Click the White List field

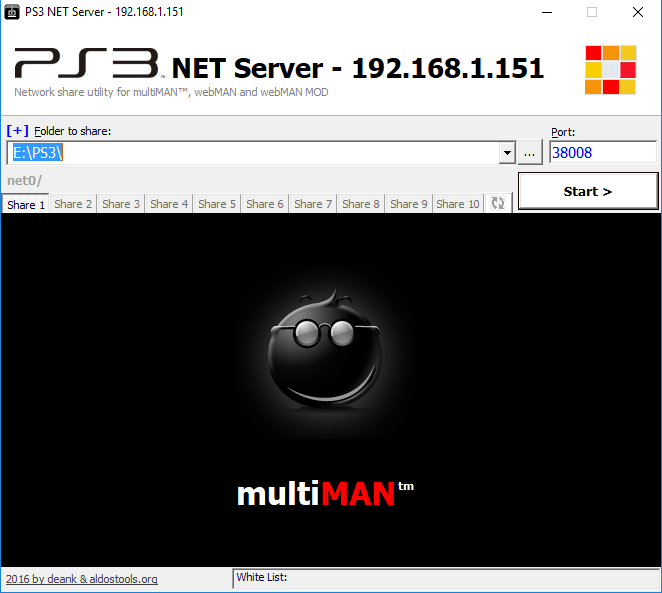click(x=446, y=578)
